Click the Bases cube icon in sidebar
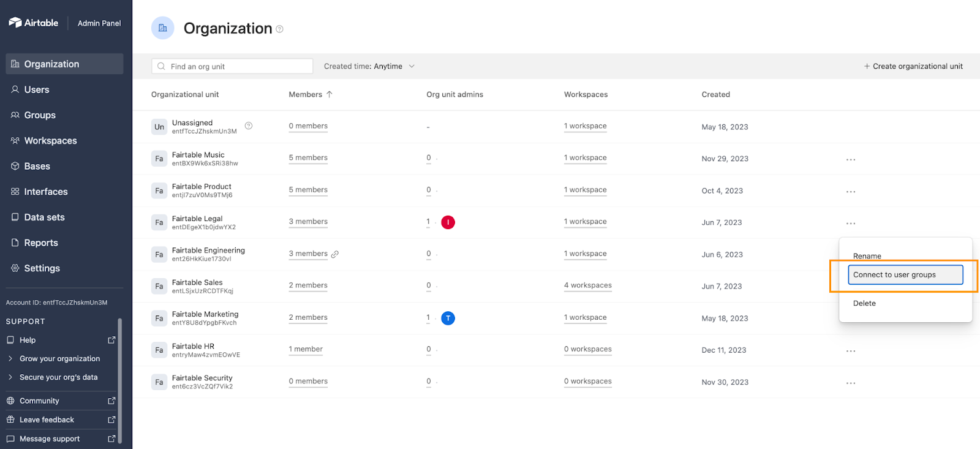Viewport: 980px width, 449px height. tap(15, 166)
